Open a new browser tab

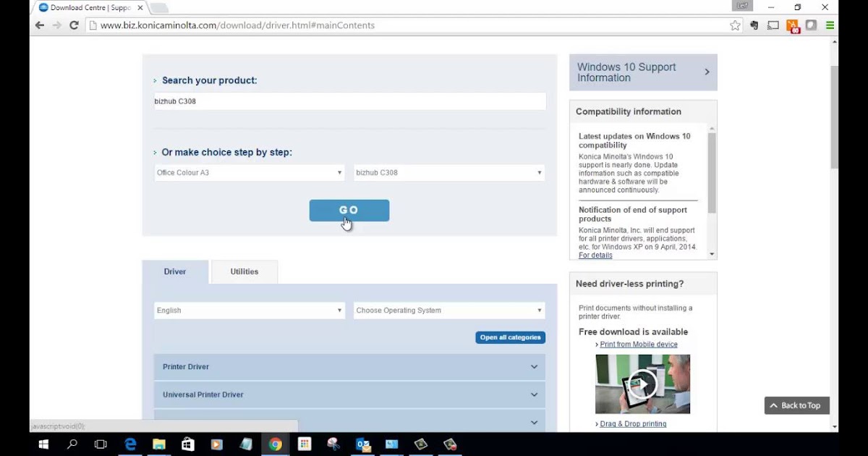[158, 8]
